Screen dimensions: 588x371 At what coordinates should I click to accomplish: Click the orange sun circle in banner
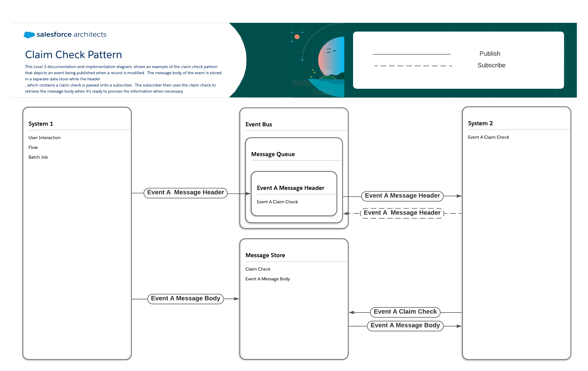click(297, 37)
